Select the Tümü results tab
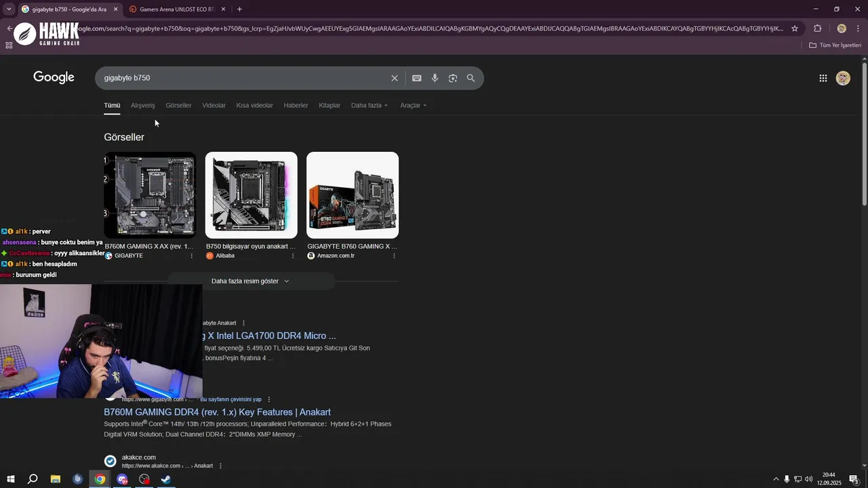The image size is (868, 488). [112, 105]
